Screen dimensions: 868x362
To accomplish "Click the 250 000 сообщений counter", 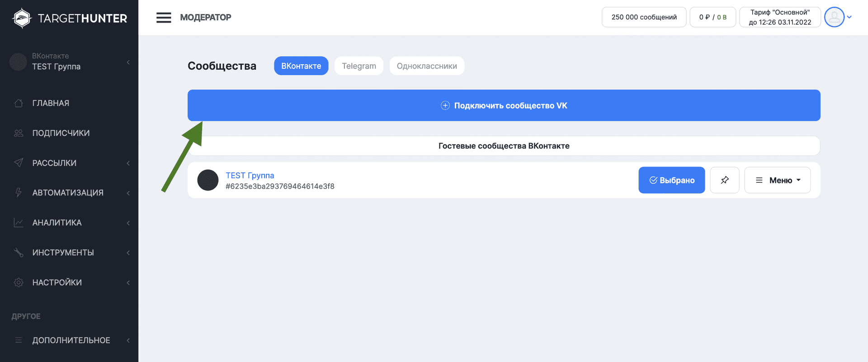I will tap(644, 17).
